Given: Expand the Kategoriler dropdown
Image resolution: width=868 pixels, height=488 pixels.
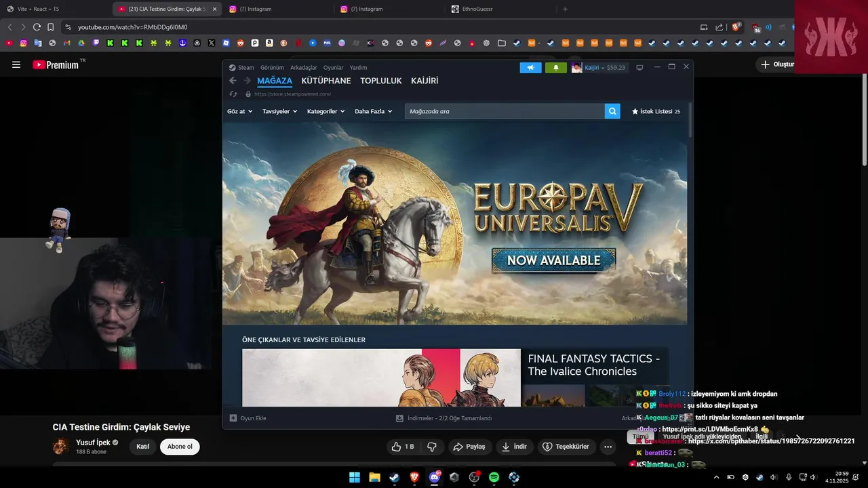Looking at the screenshot, I should 325,111.
